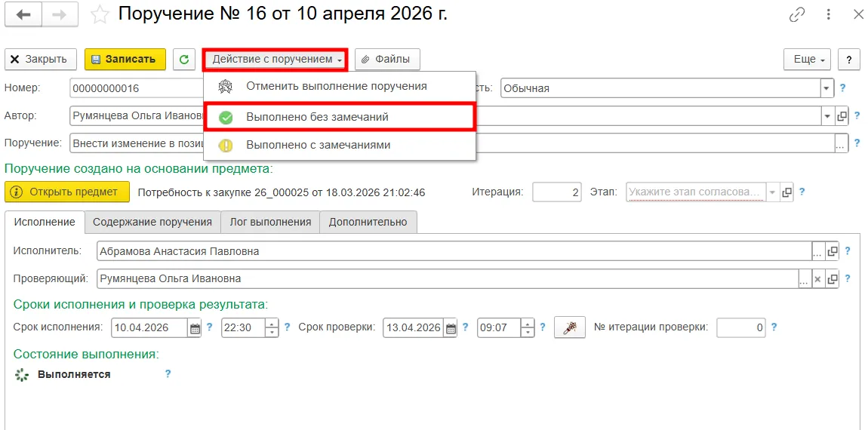Show the Исполнитель field help hint
The image size is (868, 430).
(848, 250)
